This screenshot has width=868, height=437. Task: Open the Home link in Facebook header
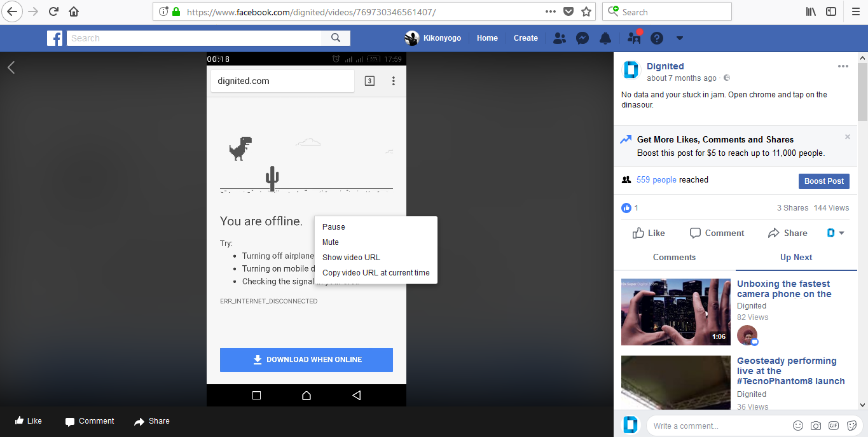tap(487, 38)
